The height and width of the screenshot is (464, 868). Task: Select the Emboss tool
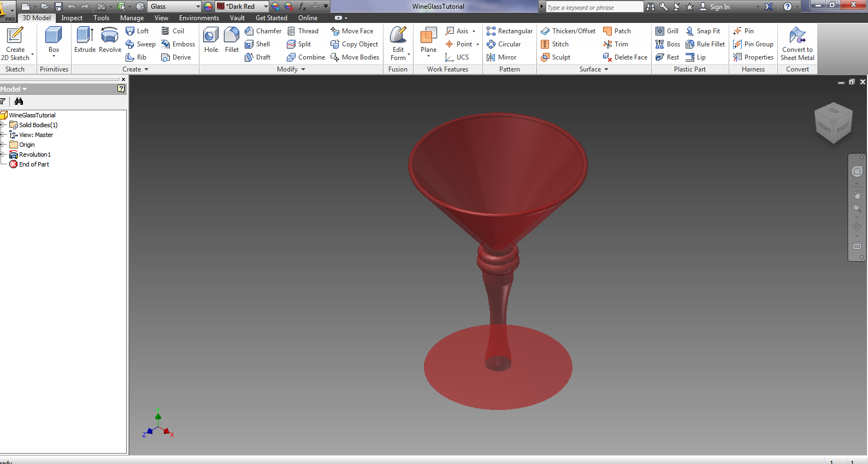tap(178, 44)
